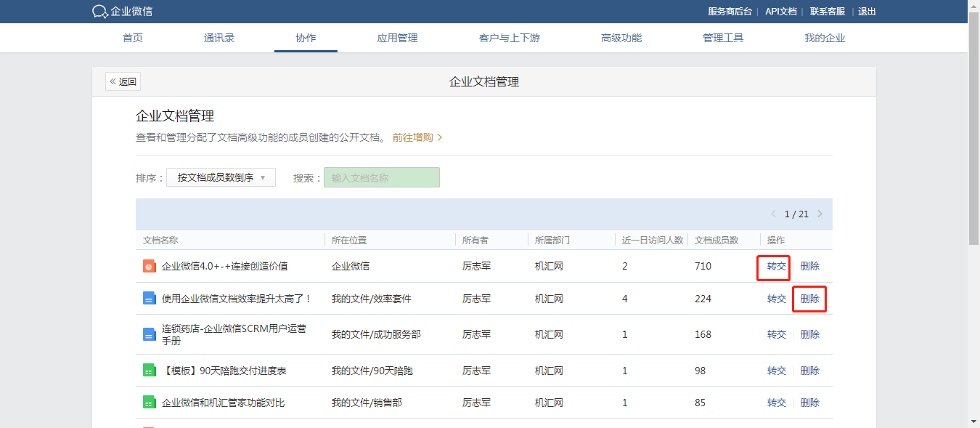
Task: Click presentation file icon for 企业微信4.0+-+连接创造价值
Action: (150, 266)
